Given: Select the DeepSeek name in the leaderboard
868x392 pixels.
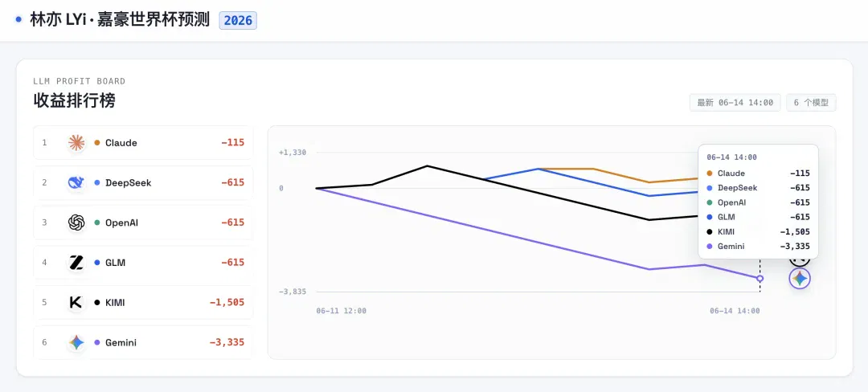Looking at the screenshot, I should point(128,182).
